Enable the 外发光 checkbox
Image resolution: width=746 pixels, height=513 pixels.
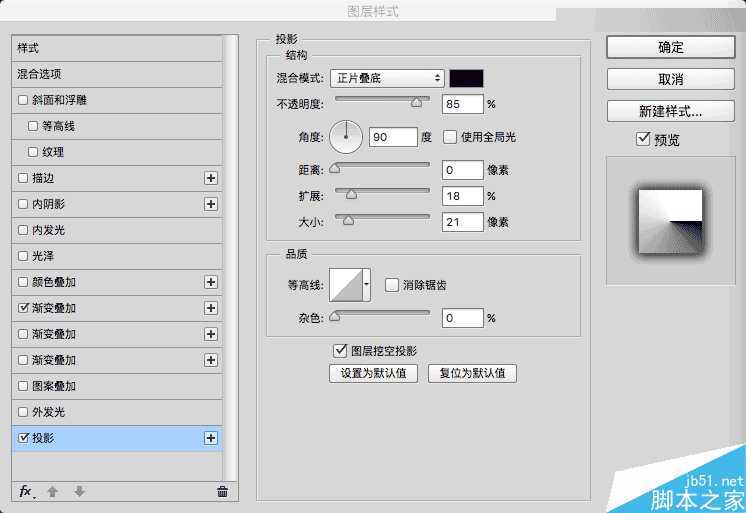23,412
